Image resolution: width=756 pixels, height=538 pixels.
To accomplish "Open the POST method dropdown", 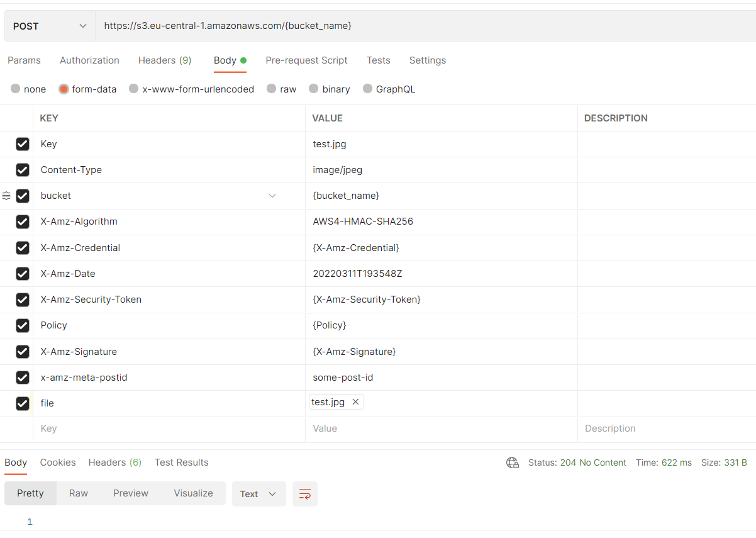I will tap(50, 26).
